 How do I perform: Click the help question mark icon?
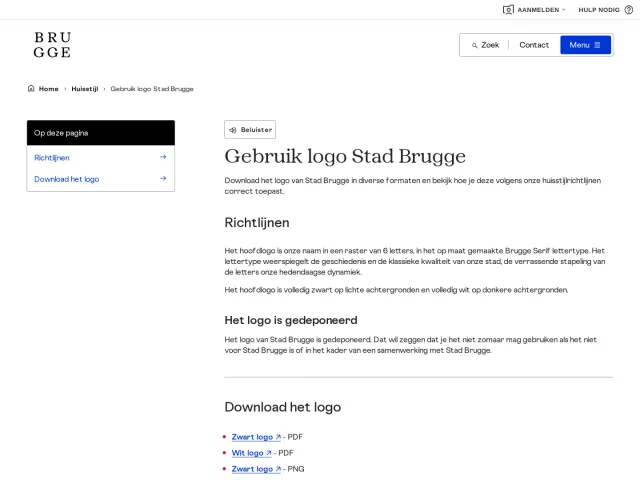click(629, 10)
